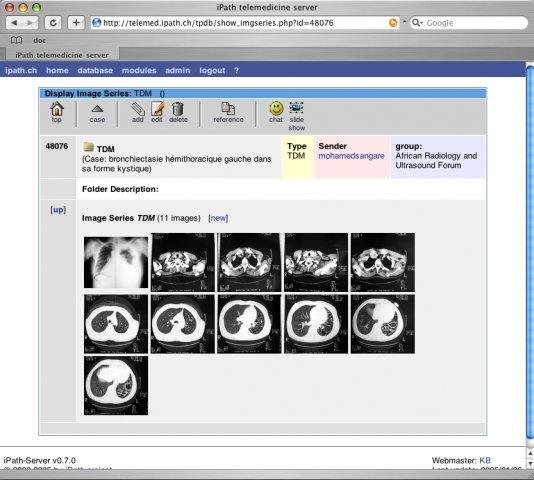Open the second thumbnail in the first row

click(x=183, y=262)
